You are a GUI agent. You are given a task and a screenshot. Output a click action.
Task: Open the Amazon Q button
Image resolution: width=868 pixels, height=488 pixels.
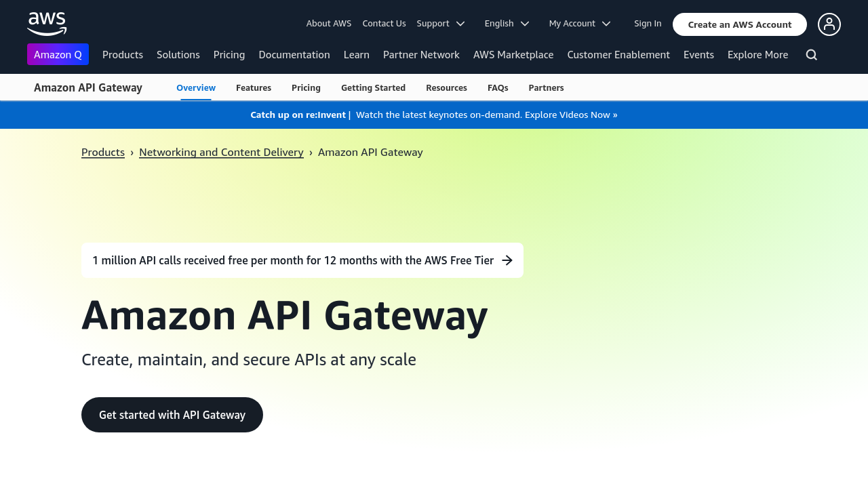point(58,54)
